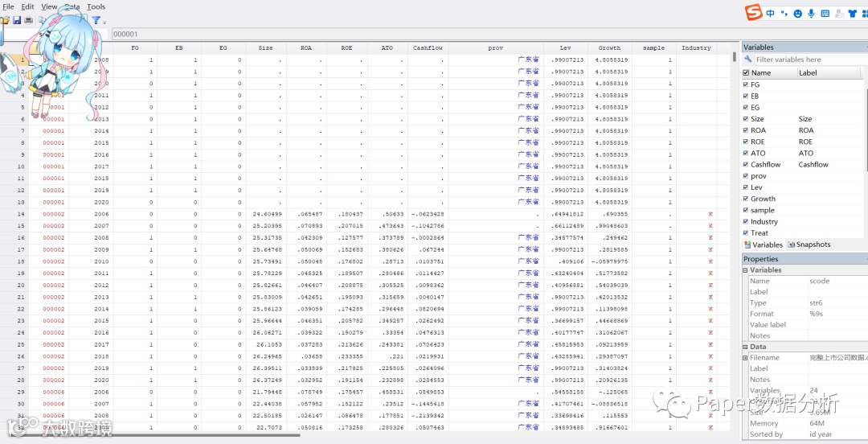Select the Treat variable in list
This screenshot has height=444, width=868.
pyautogui.click(x=759, y=232)
